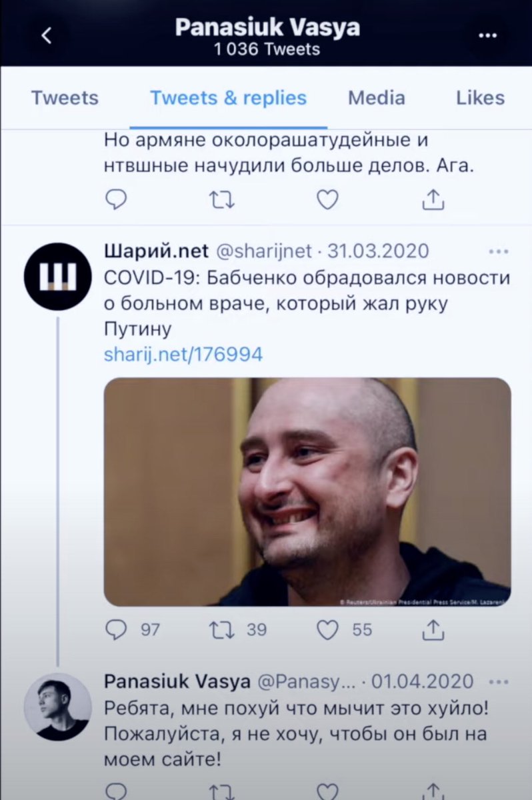
Task: Like the top partial tweet
Action: click(327, 199)
